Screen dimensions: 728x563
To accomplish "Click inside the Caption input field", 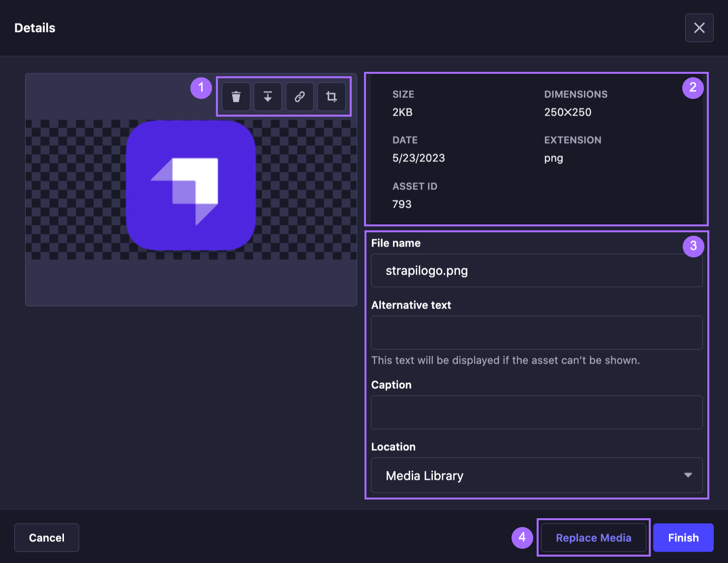I will tap(537, 412).
